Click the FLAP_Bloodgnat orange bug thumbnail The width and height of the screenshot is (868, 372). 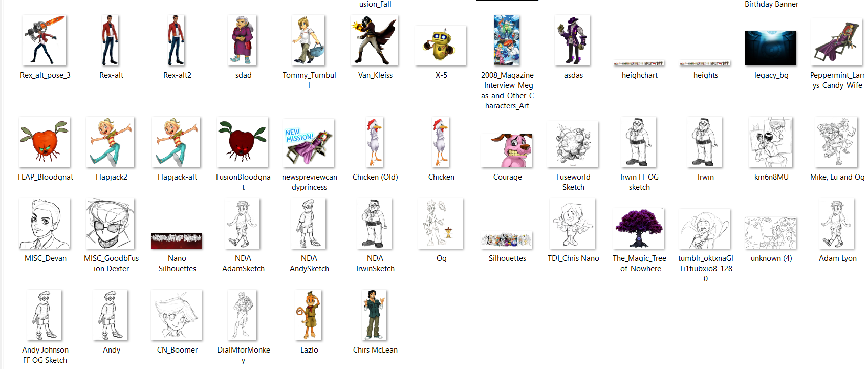[x=44, y=142]
